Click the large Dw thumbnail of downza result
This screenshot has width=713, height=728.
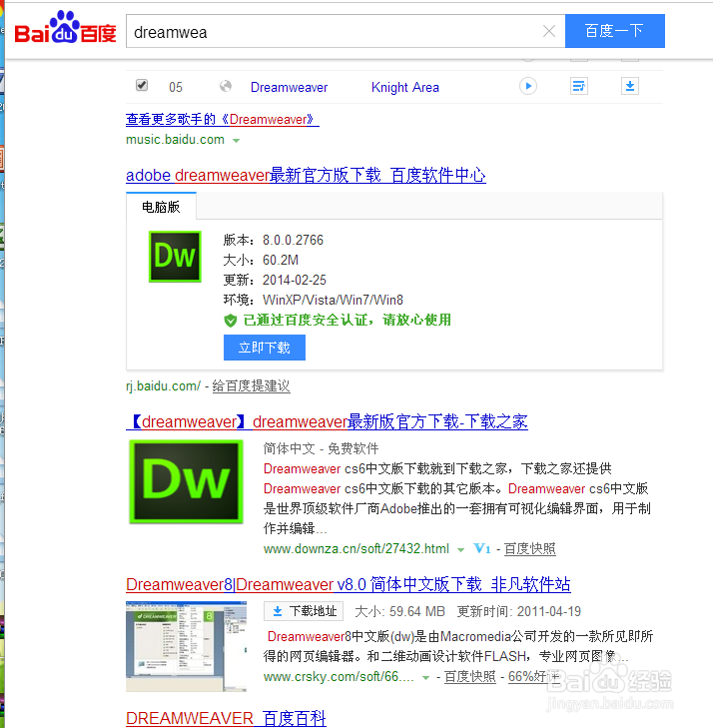click(186, 481)
